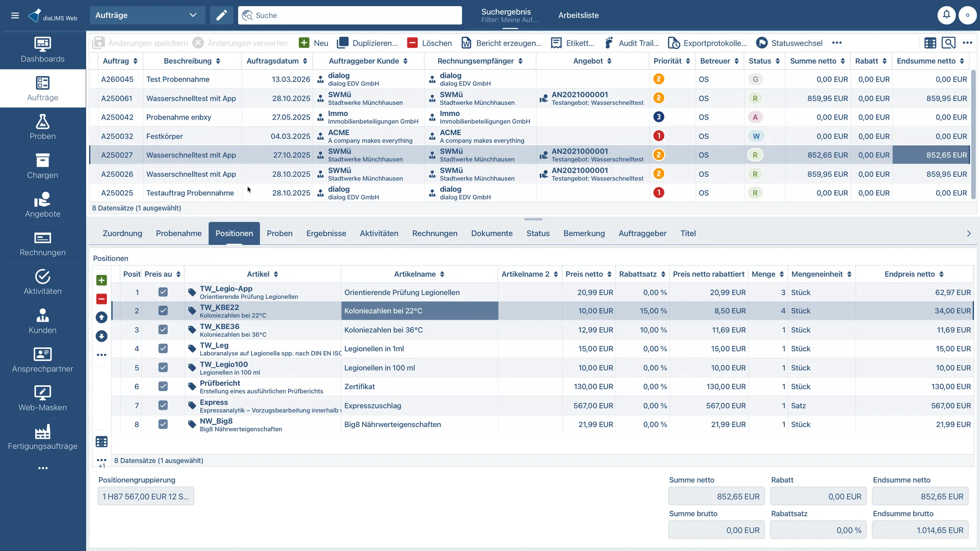Open the Aufträge module dropdown

point(147,16)
